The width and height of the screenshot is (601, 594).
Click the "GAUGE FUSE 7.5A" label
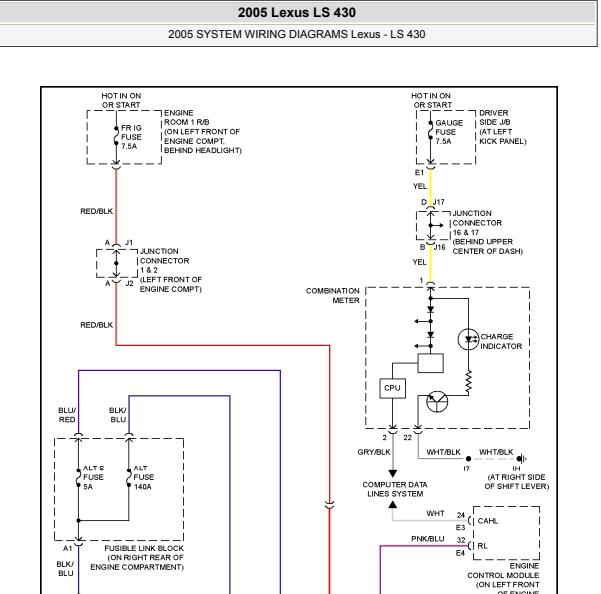(449, 132)
